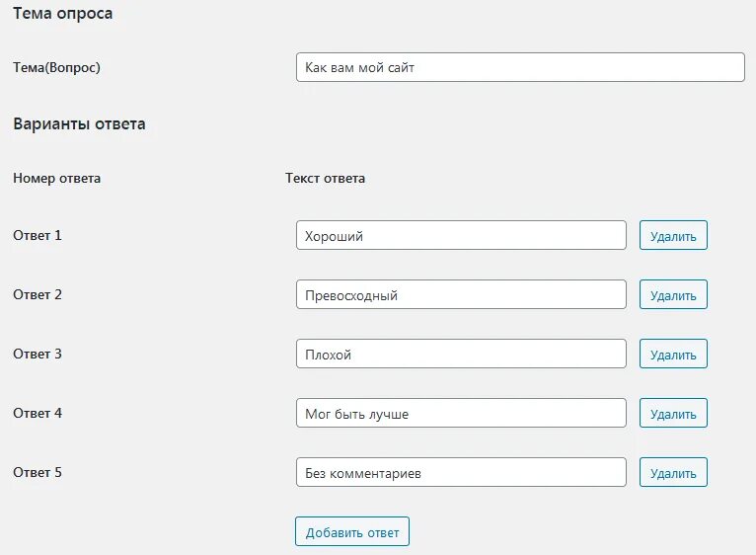Screen dimensions: 756x555
Task: Click into the Плохой answer field
Action: (461, 355)
